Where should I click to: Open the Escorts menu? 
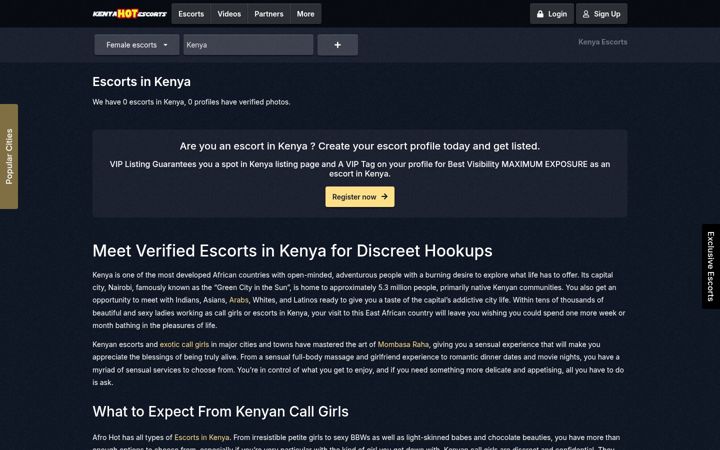(x=191, y=14)
